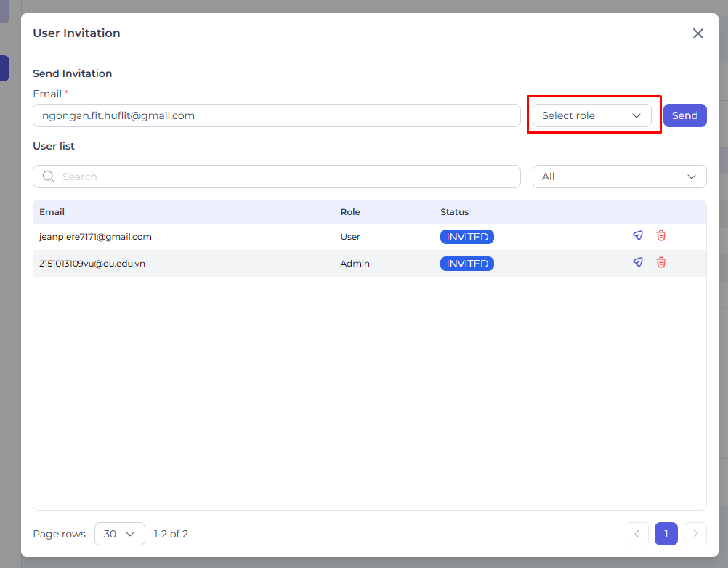Click the Role column header
The height and width of the screenshot is (568, 728).
pos(350,212)
